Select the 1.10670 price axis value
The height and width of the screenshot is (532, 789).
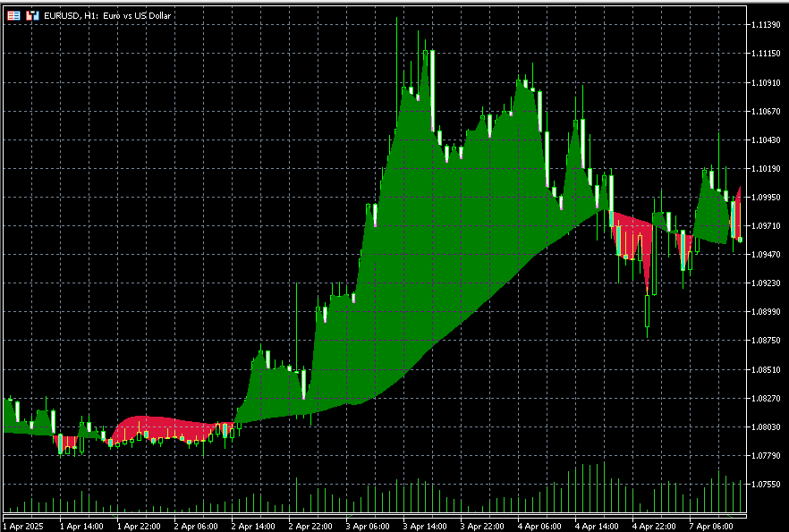pyautogui.click(x=766, y=111)
